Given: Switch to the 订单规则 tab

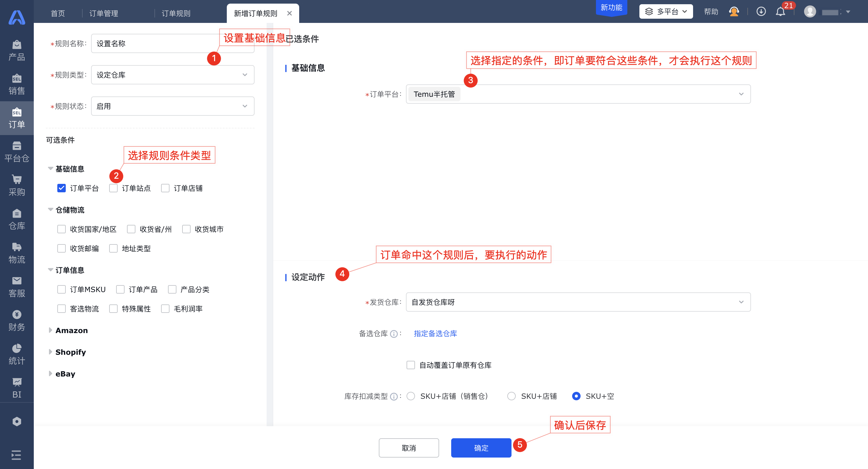Looking at the screenshot, I should click(176, 14).
